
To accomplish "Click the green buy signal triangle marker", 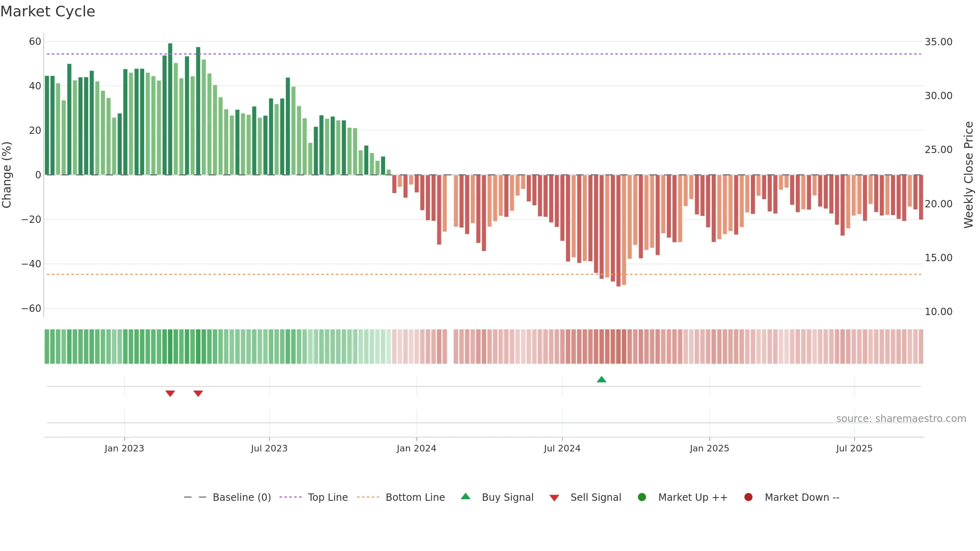I will 601,380.
